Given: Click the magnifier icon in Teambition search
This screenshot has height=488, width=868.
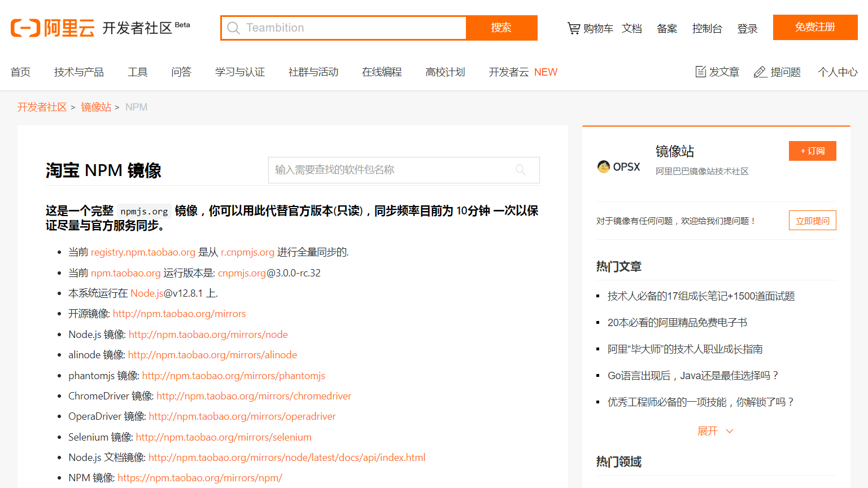Looking at the screenshot, I should 233,28.
